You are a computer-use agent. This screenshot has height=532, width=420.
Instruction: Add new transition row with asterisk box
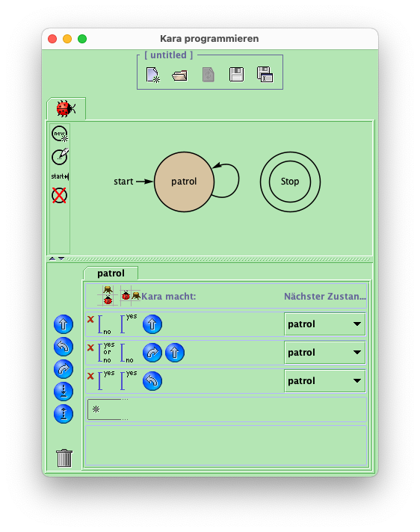tap(105, 409)
